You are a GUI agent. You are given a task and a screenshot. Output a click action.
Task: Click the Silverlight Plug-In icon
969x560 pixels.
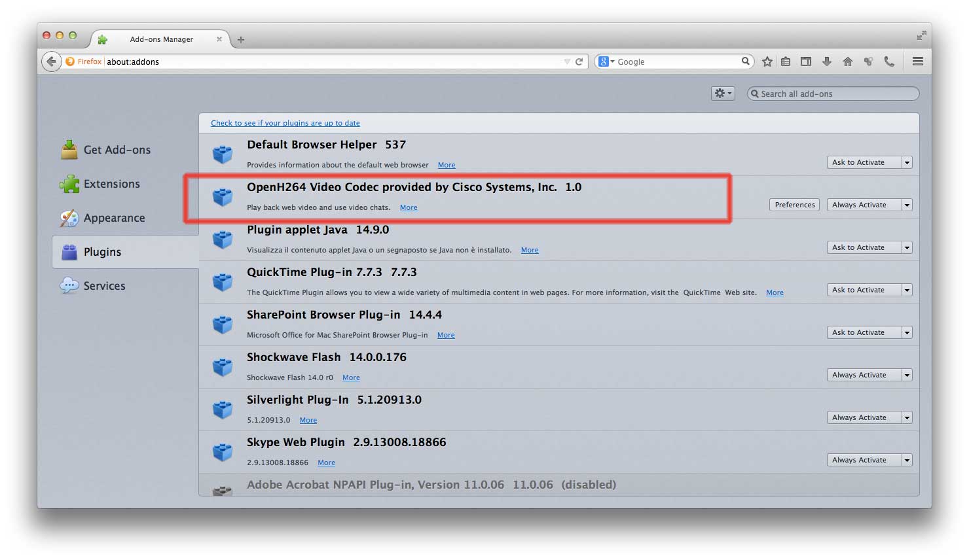coord(223,410)
